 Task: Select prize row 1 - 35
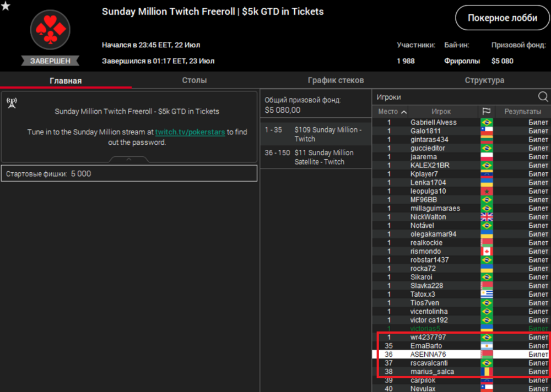(x=316, y=134)
